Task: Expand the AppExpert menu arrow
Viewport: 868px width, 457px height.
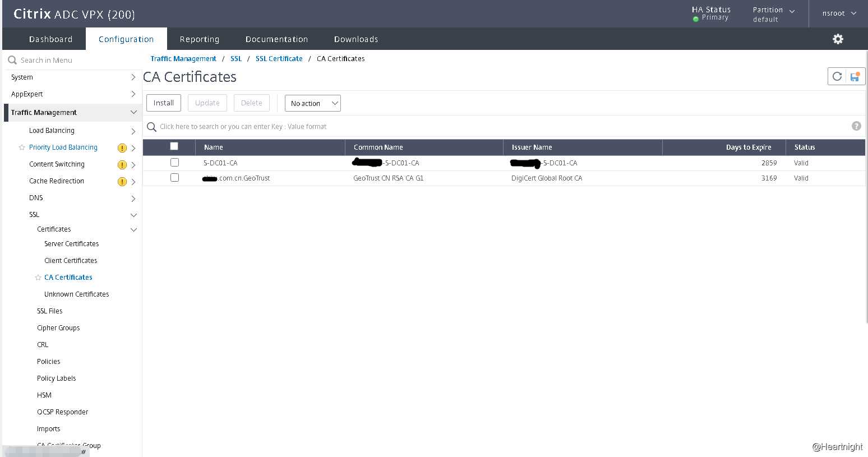Action: pyautogui.click(x=133, y=94)
